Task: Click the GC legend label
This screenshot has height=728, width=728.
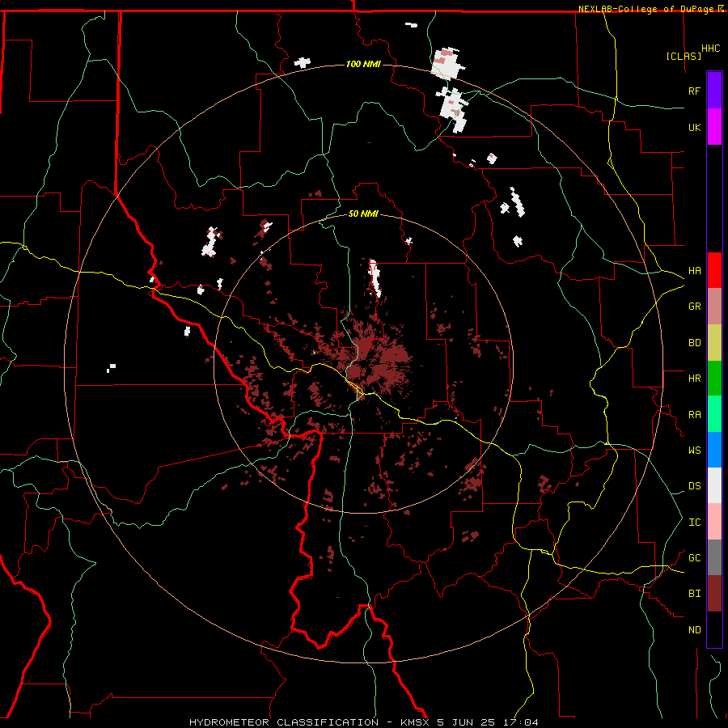Action: point(695,558)
